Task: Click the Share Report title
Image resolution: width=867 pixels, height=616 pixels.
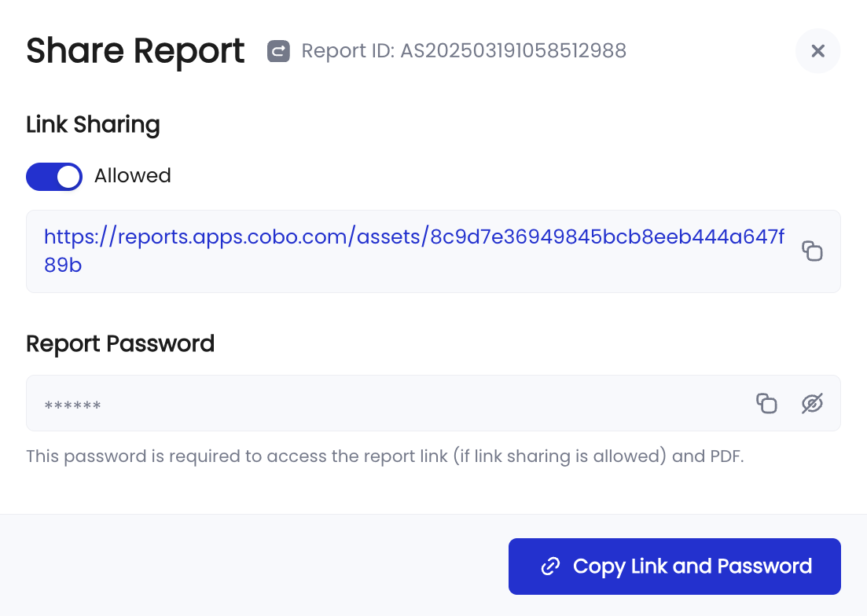Action: tap(135, 51)
